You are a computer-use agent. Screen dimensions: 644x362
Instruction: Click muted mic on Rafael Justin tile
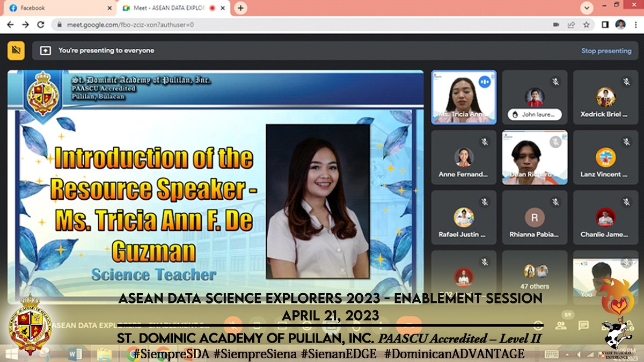coord(485,202)
